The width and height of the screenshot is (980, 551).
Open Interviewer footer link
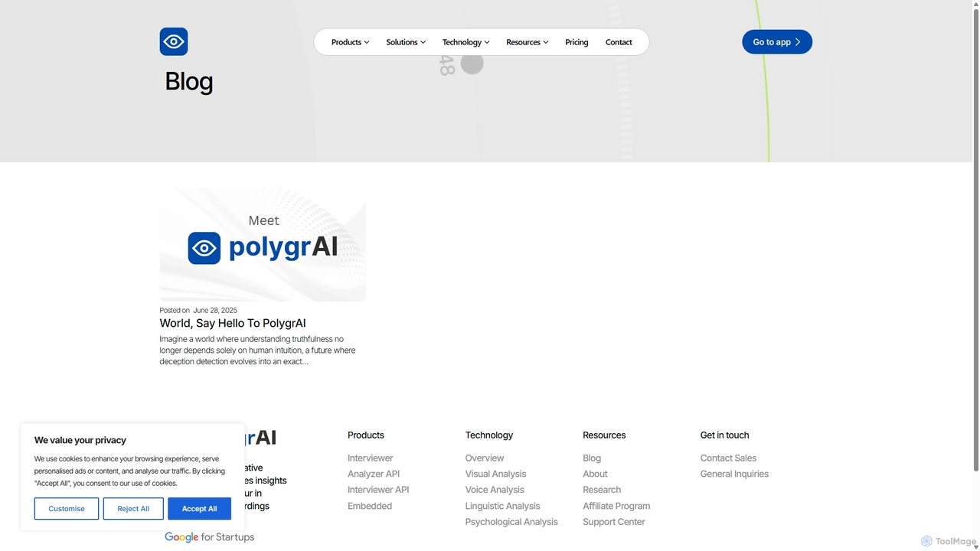tap(370, 458)
